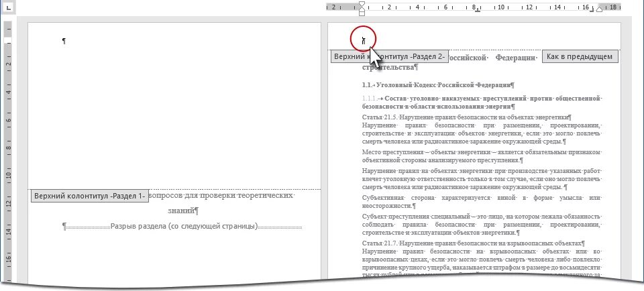
Task: Click the horizontal ruler at the 10 mark
Action: [x=500, y=7]
